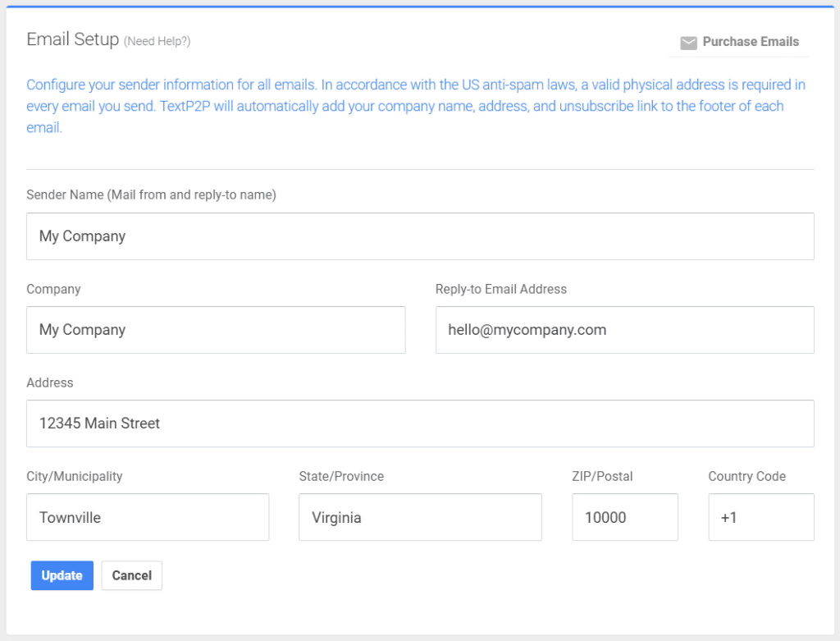Click the Cancel button
840x641 pixels.
[131, 575]
